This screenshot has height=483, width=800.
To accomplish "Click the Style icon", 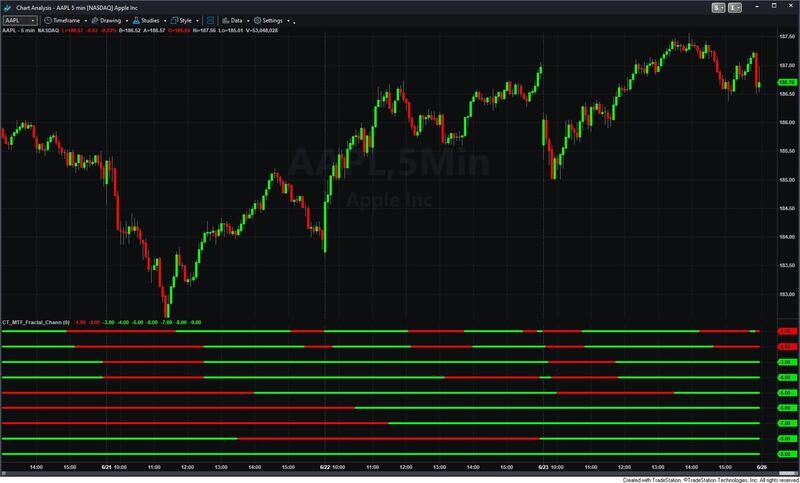I will (x=174, y=20).
